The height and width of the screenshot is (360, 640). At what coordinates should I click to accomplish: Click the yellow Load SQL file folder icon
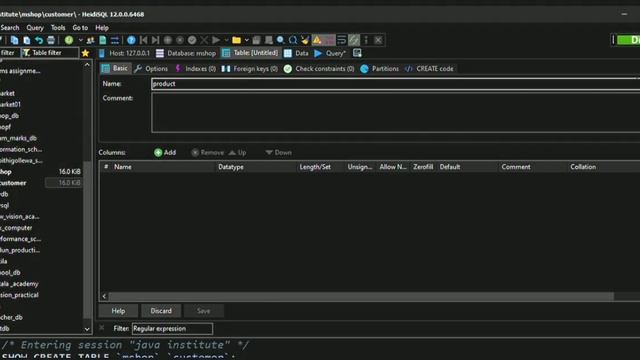tap(236, 40)
